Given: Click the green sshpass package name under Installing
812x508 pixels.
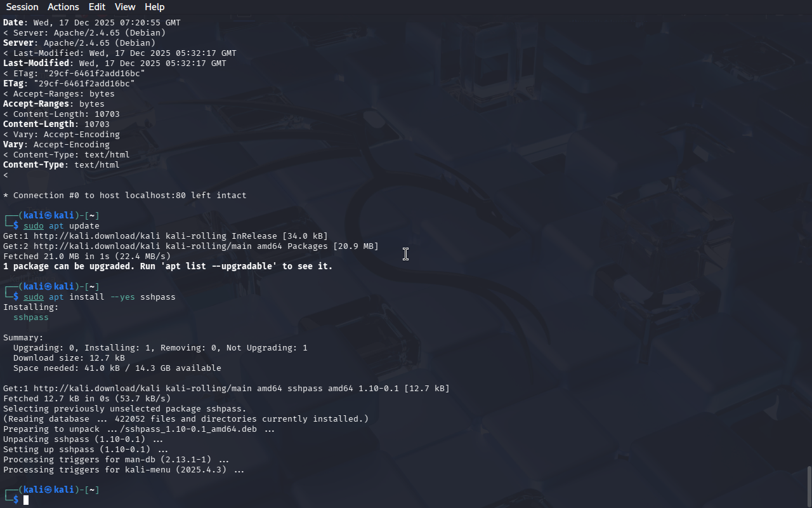Looking at the screenshot, I should click(x=31, y=317).
